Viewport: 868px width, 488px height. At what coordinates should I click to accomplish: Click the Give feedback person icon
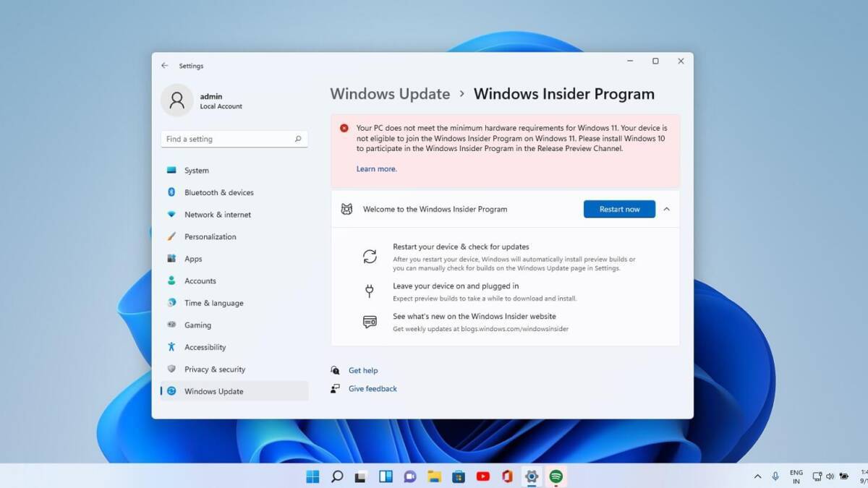tap(335, 389)
